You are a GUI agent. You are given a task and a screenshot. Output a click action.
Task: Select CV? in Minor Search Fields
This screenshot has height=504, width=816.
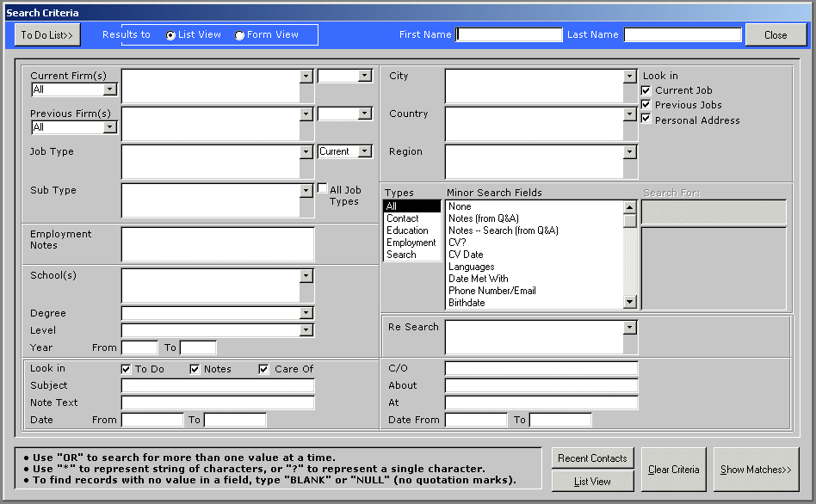click(x=535, y=243)
